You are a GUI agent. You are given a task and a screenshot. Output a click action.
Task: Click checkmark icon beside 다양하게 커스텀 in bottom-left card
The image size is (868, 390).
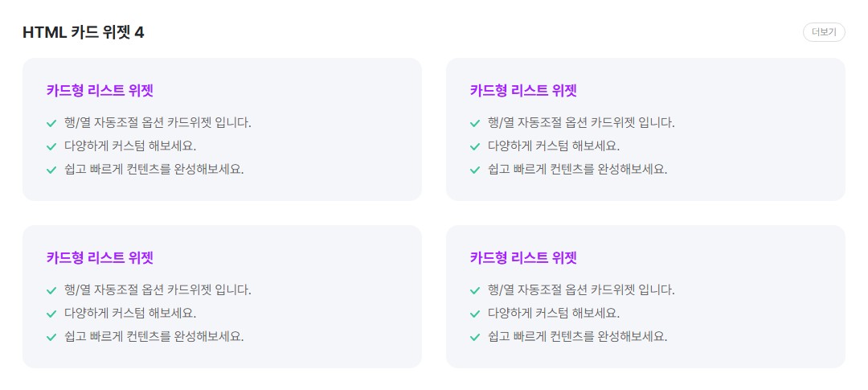click(51, 314)
